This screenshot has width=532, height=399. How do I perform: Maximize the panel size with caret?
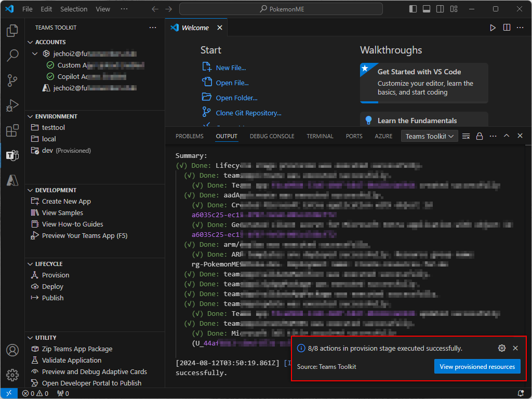click(507, 136)
